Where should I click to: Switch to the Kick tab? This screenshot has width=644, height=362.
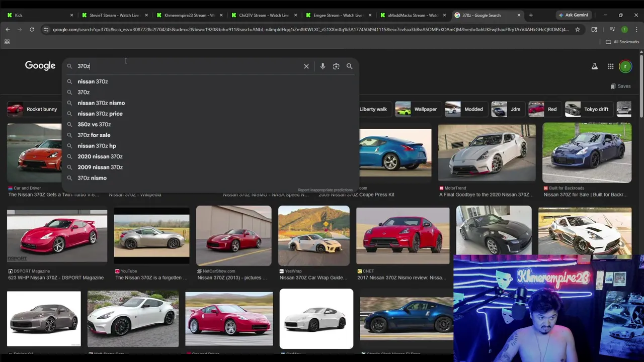(40, 15)
